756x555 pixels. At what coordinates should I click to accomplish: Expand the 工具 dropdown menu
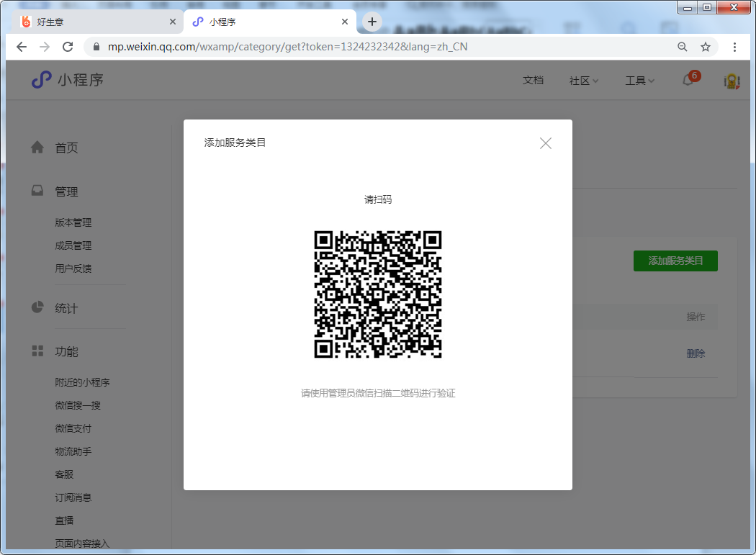pos(639,81)
